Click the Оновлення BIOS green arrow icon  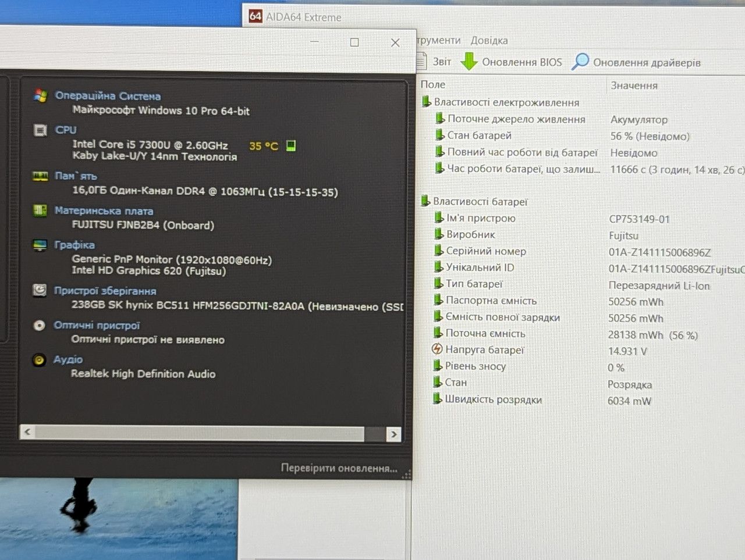469,62
